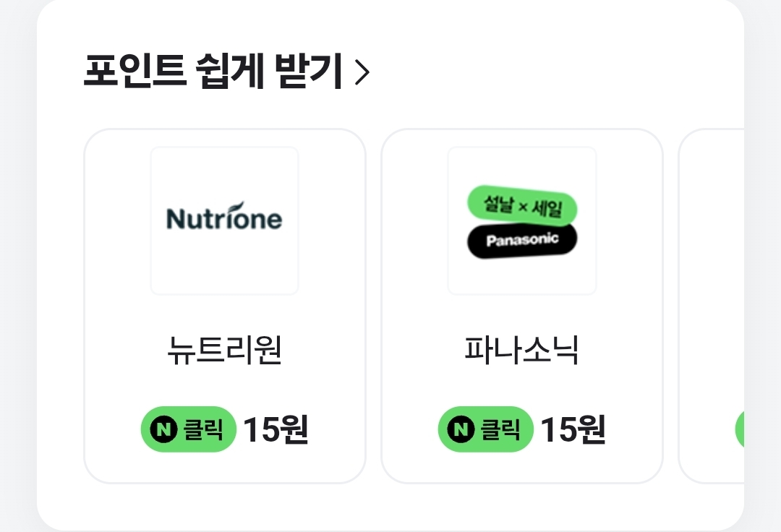Image resolution: width=781 pixels, height=532 pixels.
Task: Click the green N icon under 뉴트리원
Action: (163, 430)
